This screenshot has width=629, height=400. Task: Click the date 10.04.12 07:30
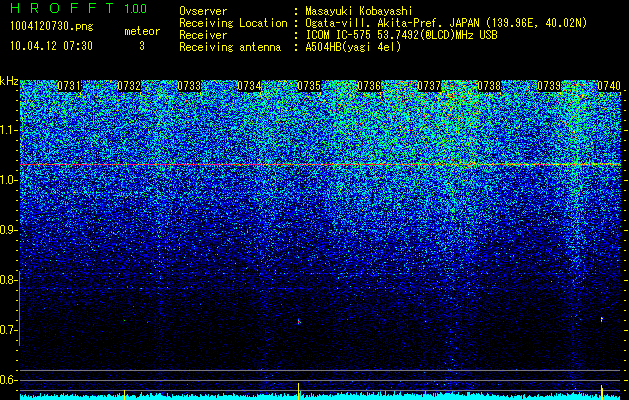[51, 46]
